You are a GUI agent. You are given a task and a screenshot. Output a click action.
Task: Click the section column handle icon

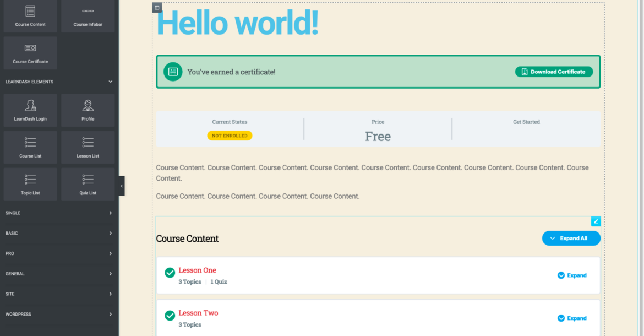tap(157, 8)
